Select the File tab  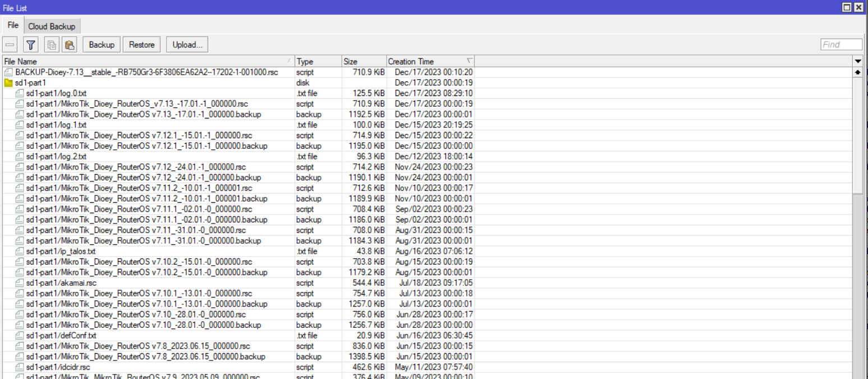click(x=13, y=26)
